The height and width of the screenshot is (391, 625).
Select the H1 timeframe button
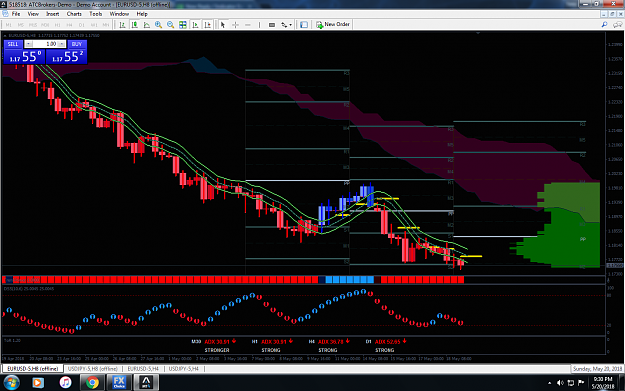click(57, 25)
